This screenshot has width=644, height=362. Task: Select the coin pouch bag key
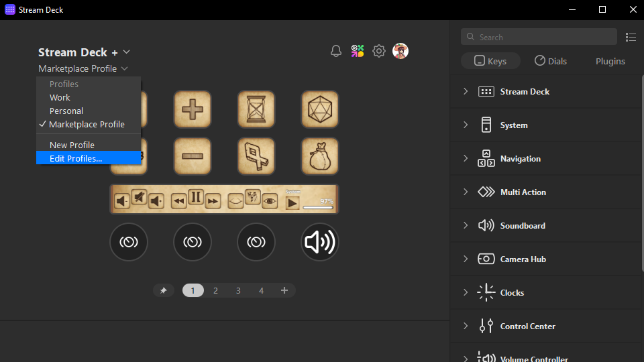click(x=320, y=156)
